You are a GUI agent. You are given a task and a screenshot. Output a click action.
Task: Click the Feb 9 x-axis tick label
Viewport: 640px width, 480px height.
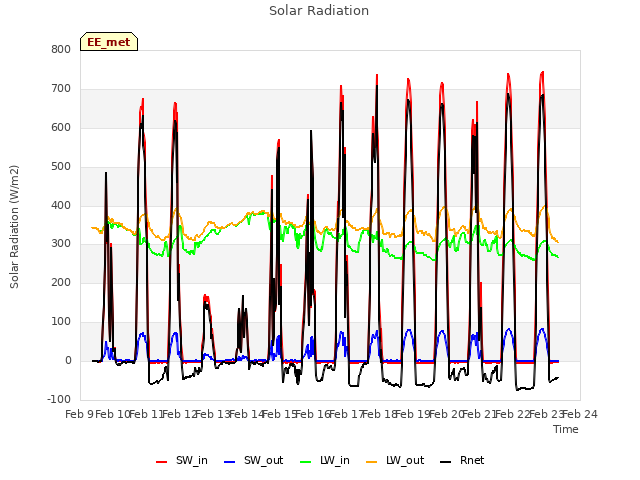[80, 414]
